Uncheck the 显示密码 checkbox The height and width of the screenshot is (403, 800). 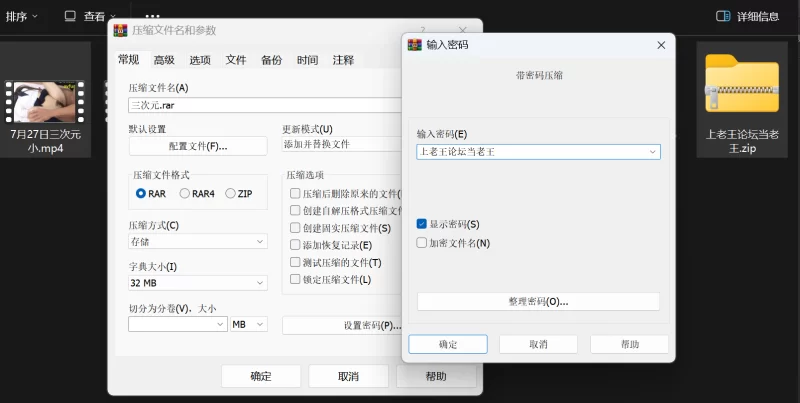pyautogui.click(x=422, y=224)
